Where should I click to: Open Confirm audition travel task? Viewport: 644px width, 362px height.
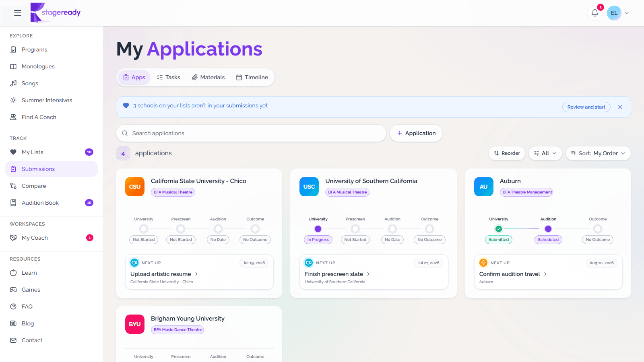coord(510,274)
